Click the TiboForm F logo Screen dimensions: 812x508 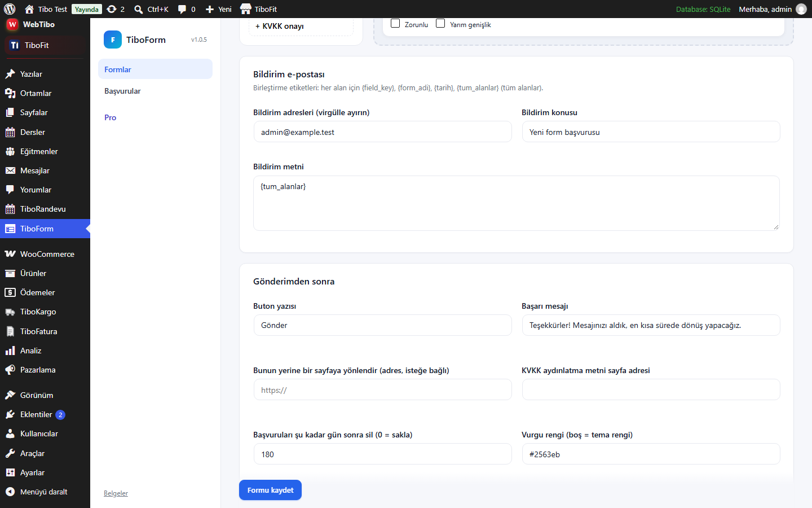pyautogui.click(x=113, y=40)
